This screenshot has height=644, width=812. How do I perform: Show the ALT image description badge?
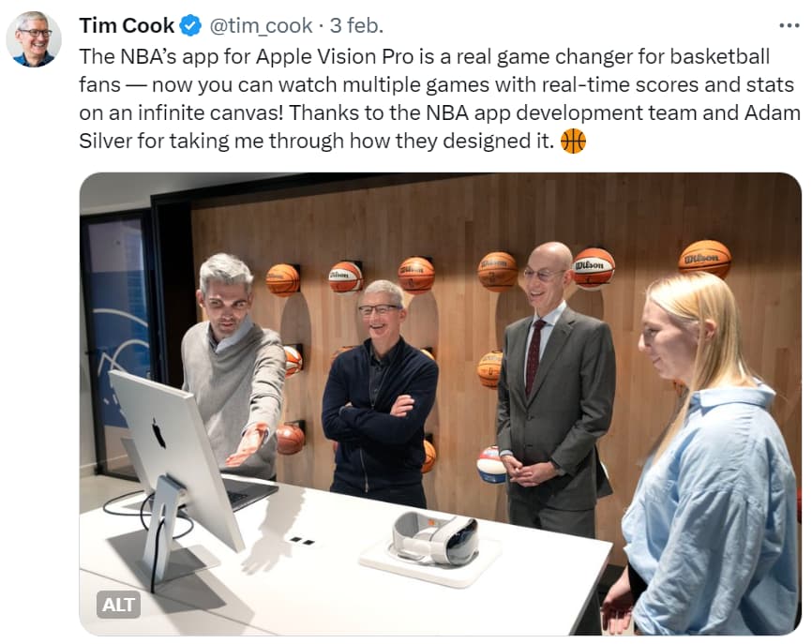tap(118, 604)
